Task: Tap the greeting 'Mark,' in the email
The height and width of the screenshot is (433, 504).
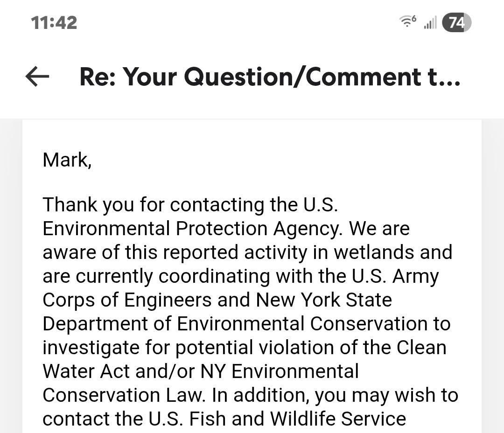Action: [67, 160]
